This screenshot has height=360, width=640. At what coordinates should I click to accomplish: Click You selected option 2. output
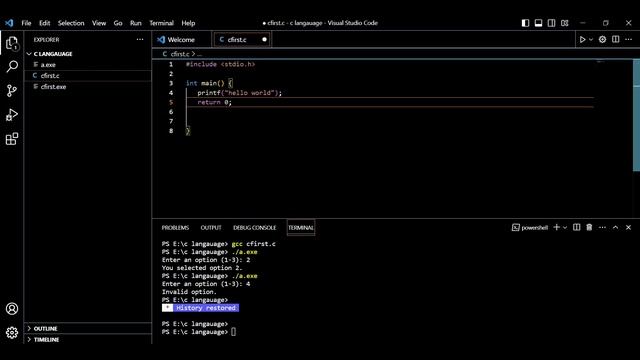(202, 268)
